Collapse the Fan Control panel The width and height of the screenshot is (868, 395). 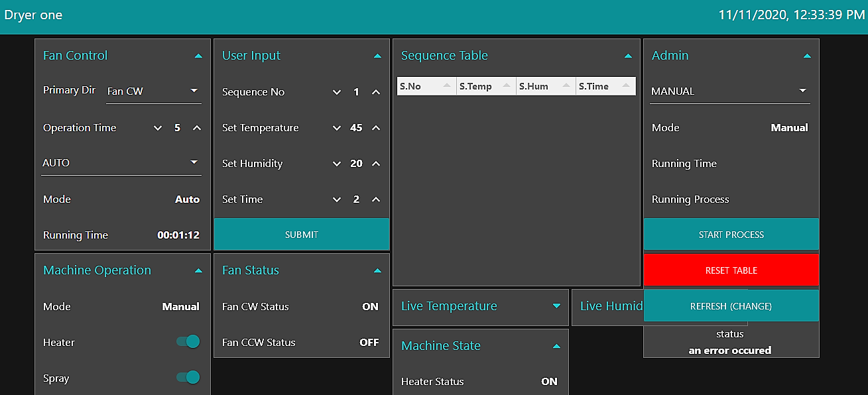(198, 56)
